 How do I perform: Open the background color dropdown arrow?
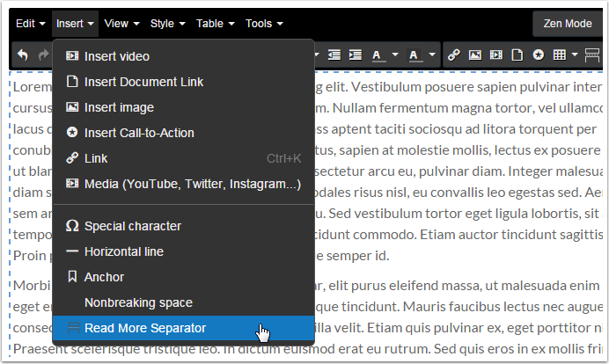[x=432, y=55]
